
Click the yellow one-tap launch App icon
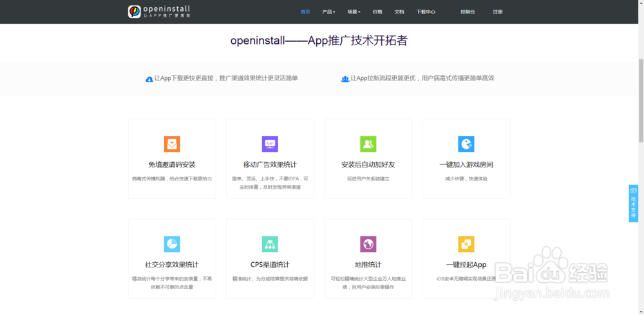click(466, 244)
